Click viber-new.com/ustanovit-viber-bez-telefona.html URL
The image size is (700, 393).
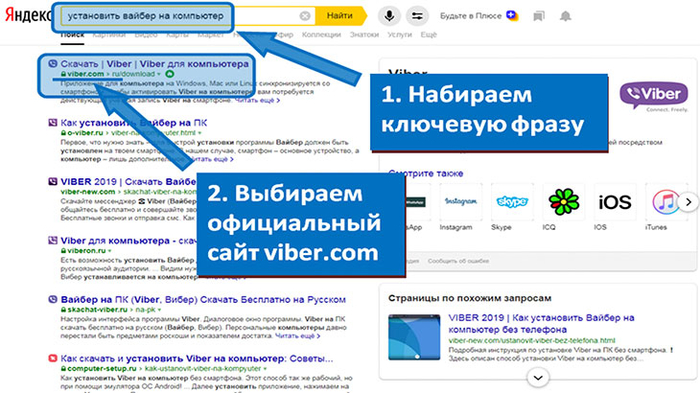(x=531, y=340)
